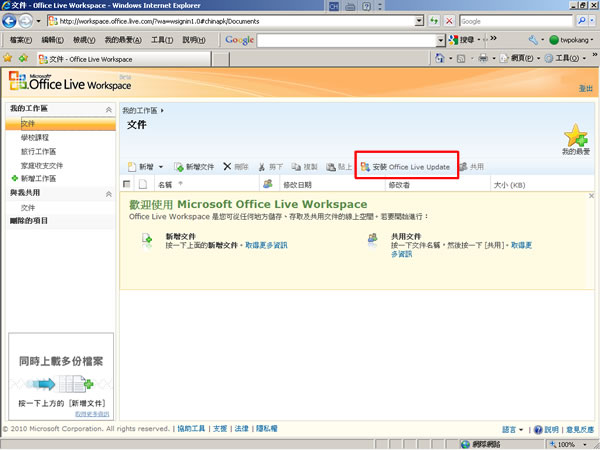Click the 登出 sign out link
The height and width of the screenshot is (450, 600).
click(585, 88)
